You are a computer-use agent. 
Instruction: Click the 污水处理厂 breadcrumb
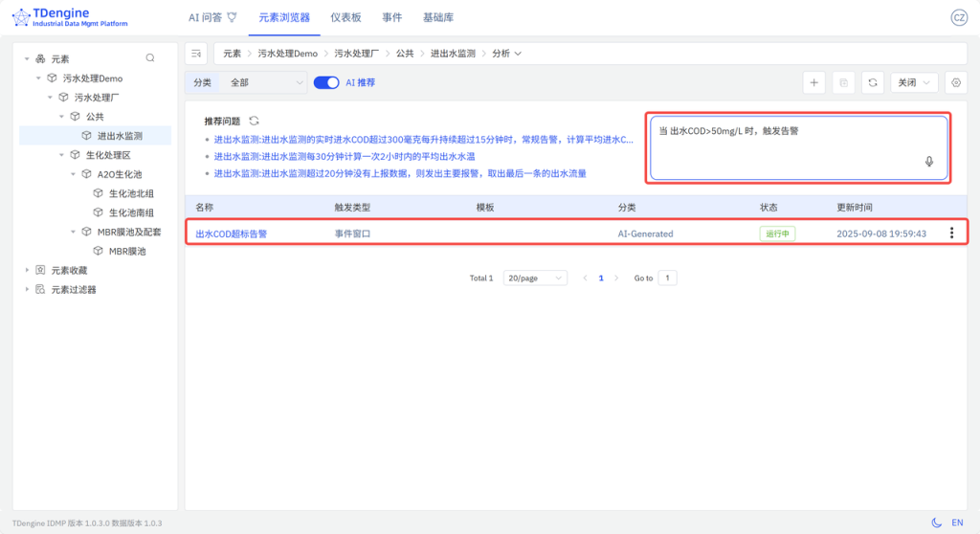(357, 54)
